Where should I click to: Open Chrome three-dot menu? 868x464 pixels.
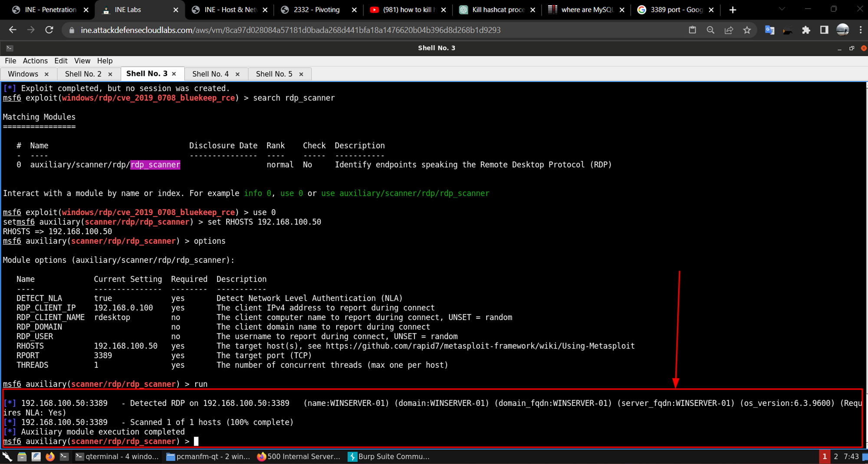click(861, 30)
